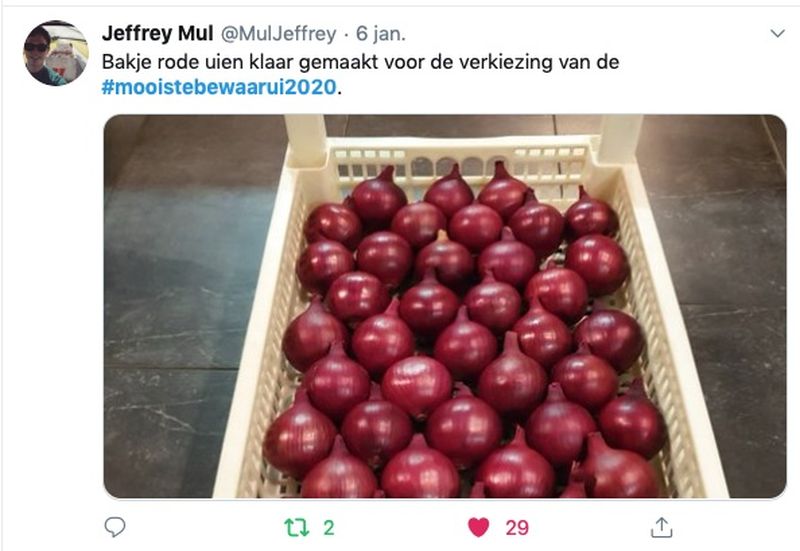Like the tweet via heart icon
The image size is (800, 551).
coord(479,528)
